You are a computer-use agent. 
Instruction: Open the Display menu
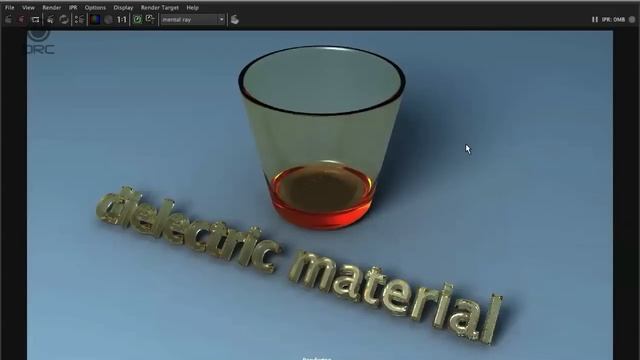pos(123,7)
